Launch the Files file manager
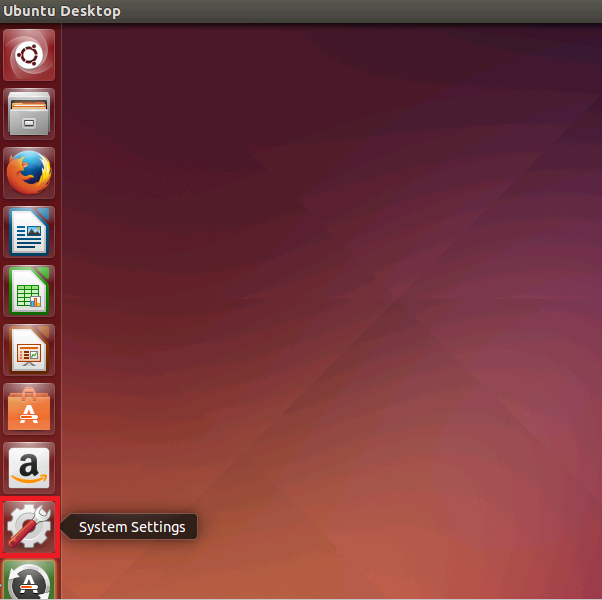The width and height of the screenshot is (602, 600). point(29,114)
